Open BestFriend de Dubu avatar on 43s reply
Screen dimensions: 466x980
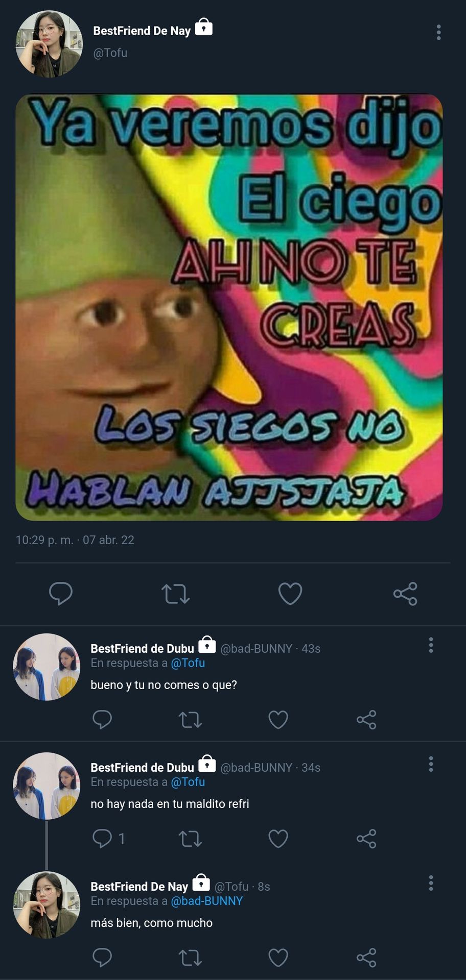coord(46,667)
